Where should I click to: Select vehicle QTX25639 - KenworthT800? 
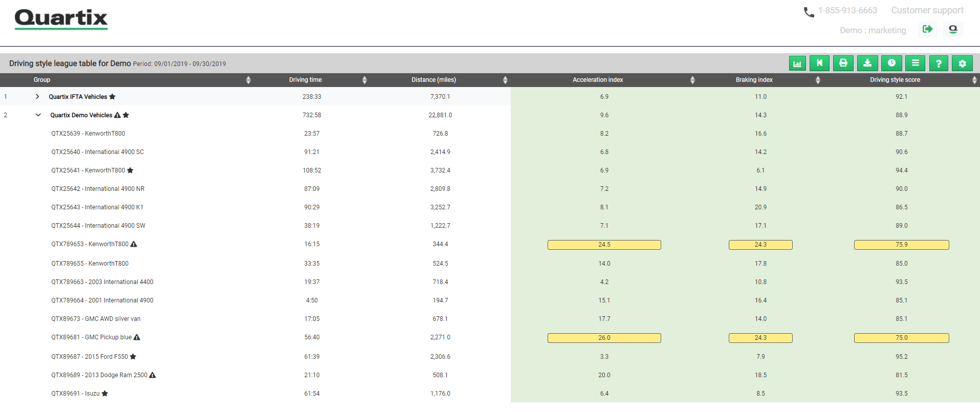coord(88,134)
